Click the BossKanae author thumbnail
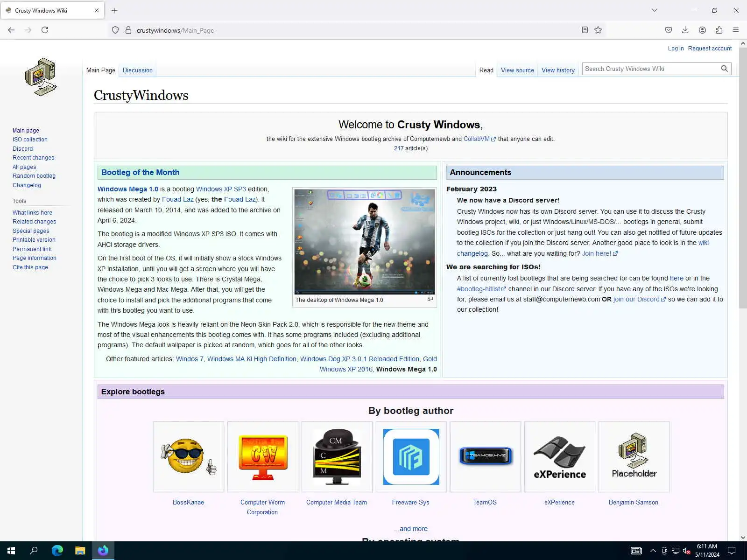The width and height of the screenshot is (747, 560). pyautogui.click(x=189, y=457)
